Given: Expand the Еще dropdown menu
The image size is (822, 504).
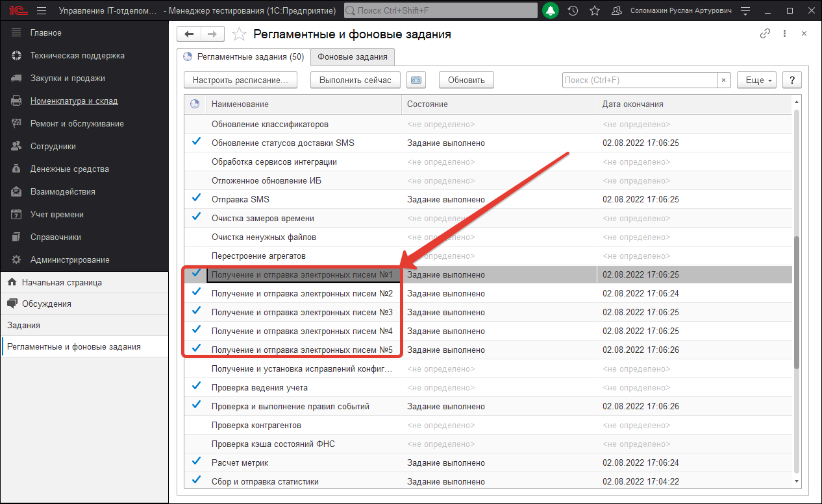Looking at the screenshot, I should (756, 80).
